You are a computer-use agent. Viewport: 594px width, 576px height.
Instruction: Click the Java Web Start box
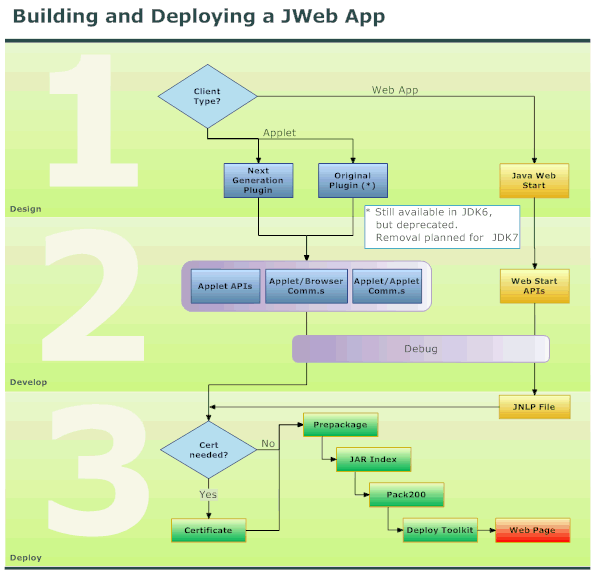click(534, 180)
